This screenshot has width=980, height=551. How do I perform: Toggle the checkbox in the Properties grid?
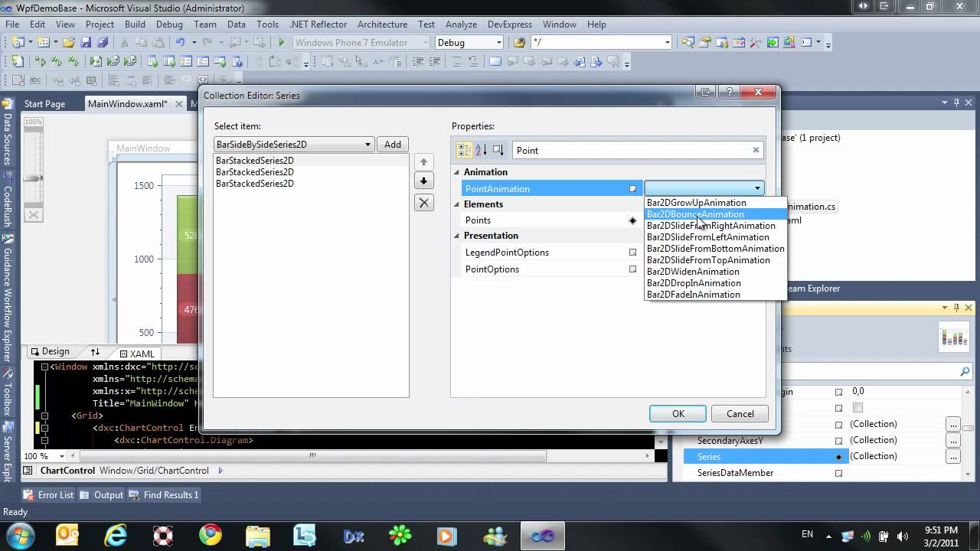point(857,408)
